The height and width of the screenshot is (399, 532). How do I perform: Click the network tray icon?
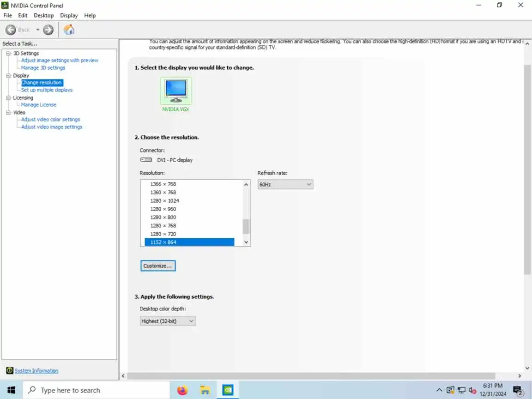461,390
